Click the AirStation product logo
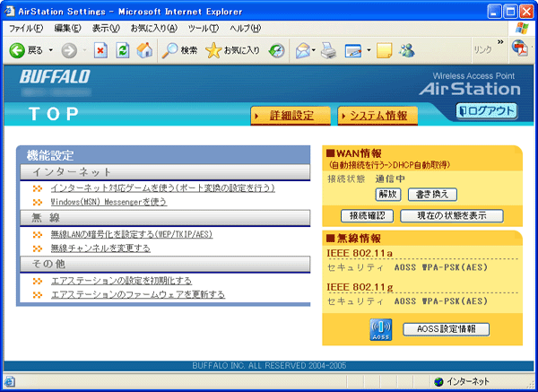The image size is (538, 392). coord(469,89)
